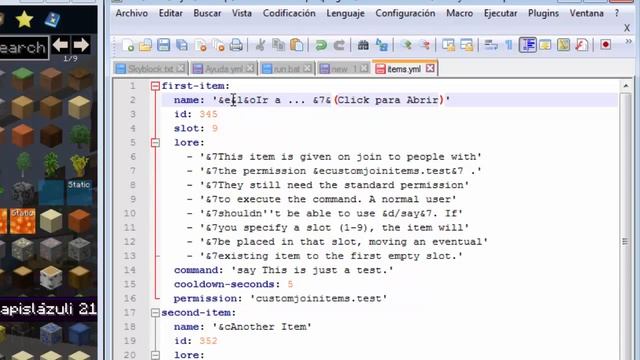This screenshot has width=640, height=360.
Task: Open the Configuración menu
Action: (x=405, y=13)
